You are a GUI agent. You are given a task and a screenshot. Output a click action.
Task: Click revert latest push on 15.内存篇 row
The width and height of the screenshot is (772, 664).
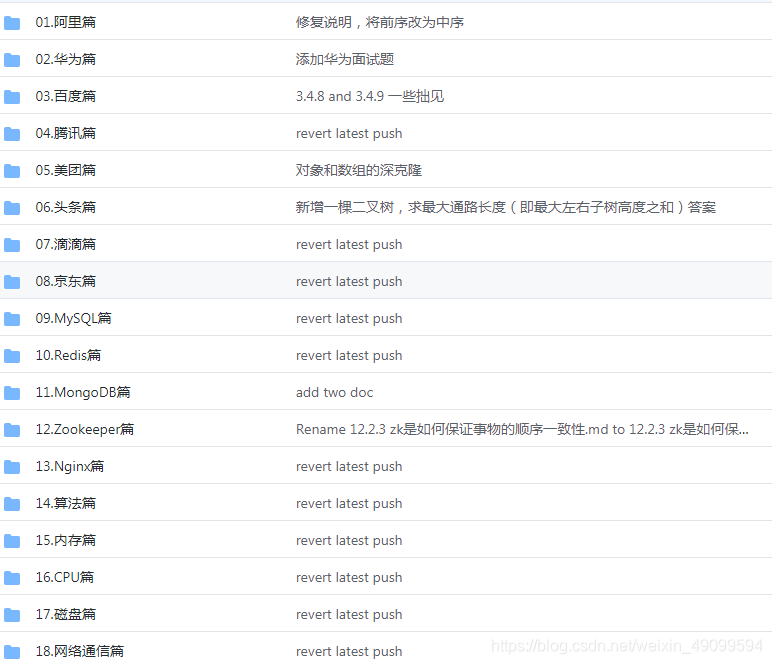point(349,540)
